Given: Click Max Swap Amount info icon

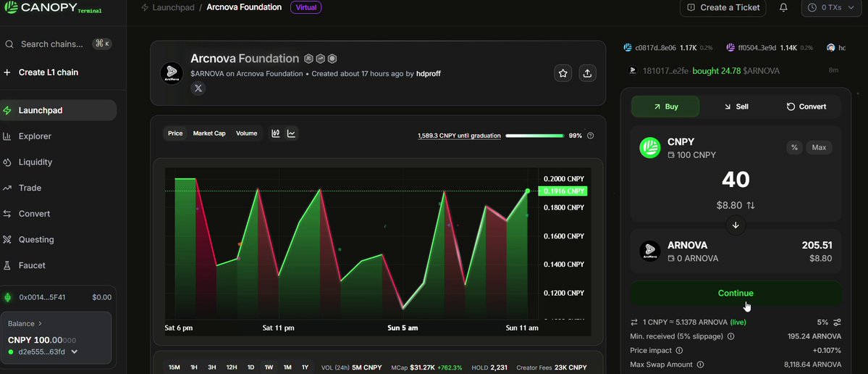Looking at the screenshot, I should 700,365.
